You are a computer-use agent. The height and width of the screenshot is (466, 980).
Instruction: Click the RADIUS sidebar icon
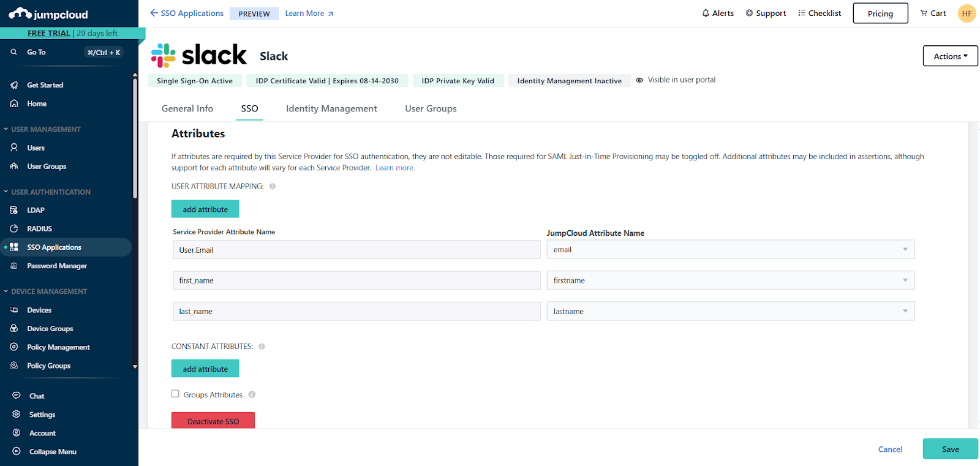14,228
